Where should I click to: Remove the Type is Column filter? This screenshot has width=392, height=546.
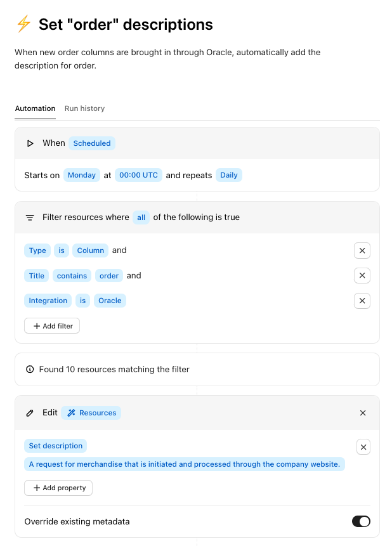[362, 250]
